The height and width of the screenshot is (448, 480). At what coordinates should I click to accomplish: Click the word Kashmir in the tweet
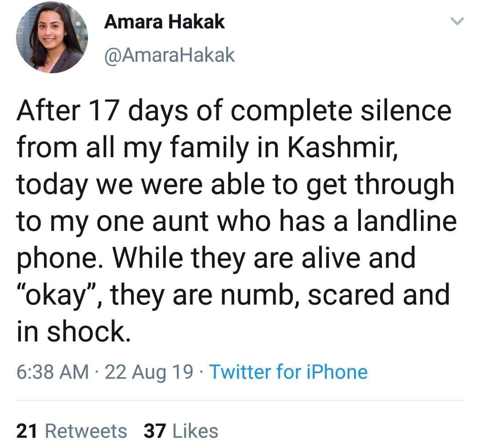(x=340, y=148)
